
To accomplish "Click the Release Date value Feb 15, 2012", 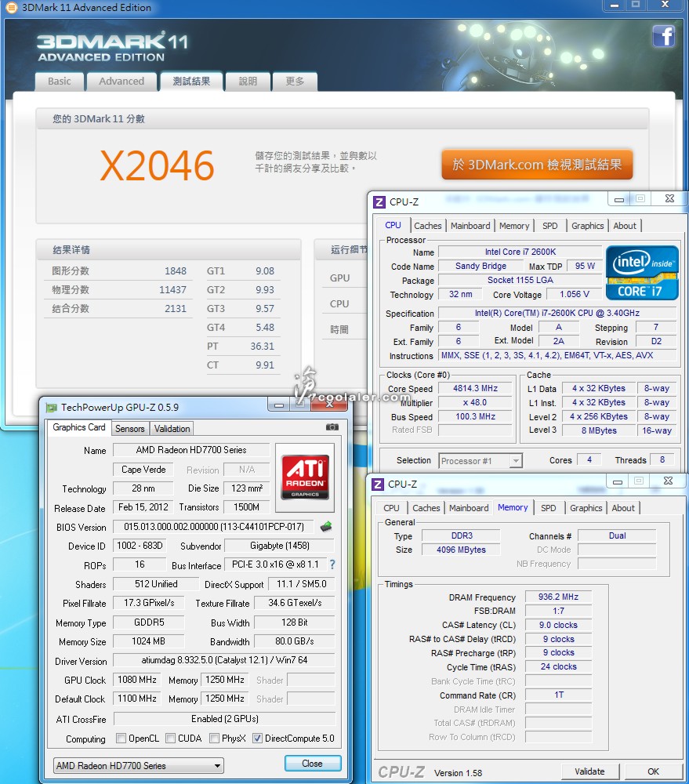I will point(143,507).
